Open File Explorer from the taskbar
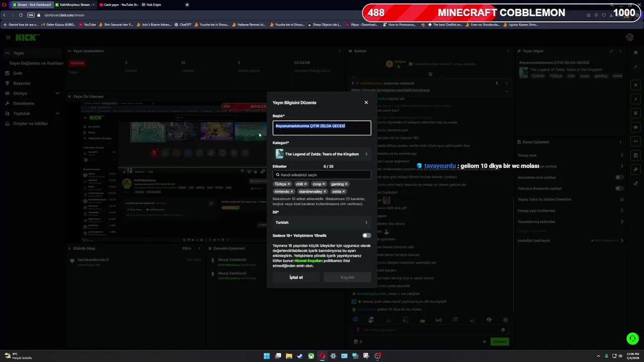This screenshot has width=644, height=362. point(289,356)
